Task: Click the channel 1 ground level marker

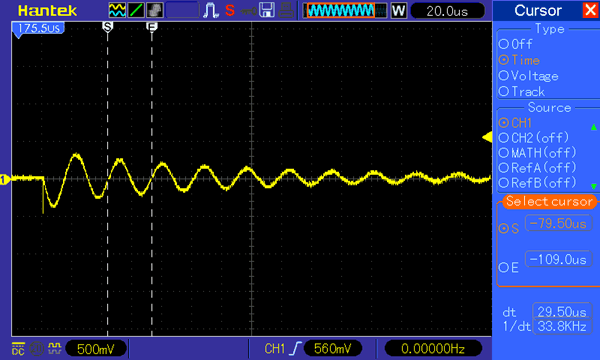Action: pos(5,179)
